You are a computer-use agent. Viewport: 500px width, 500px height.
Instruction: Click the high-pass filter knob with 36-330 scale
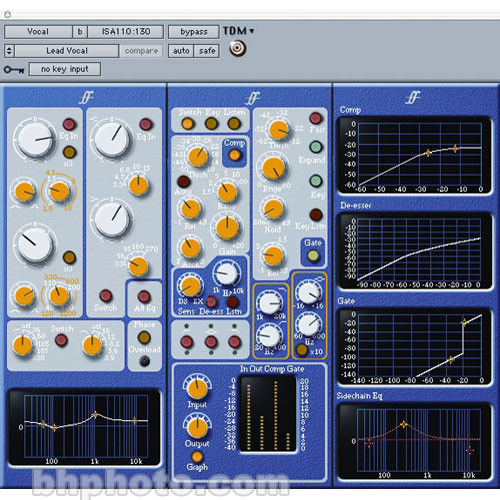click(22, 345)
